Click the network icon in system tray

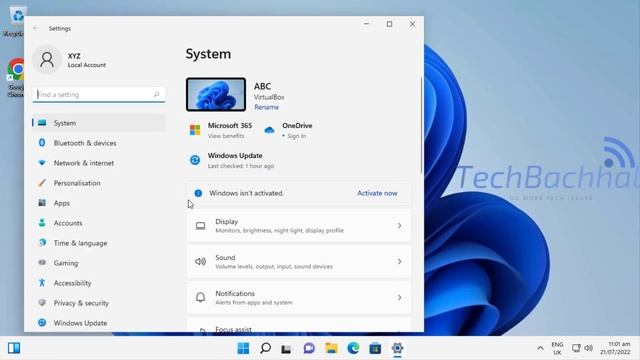(576, 348)
